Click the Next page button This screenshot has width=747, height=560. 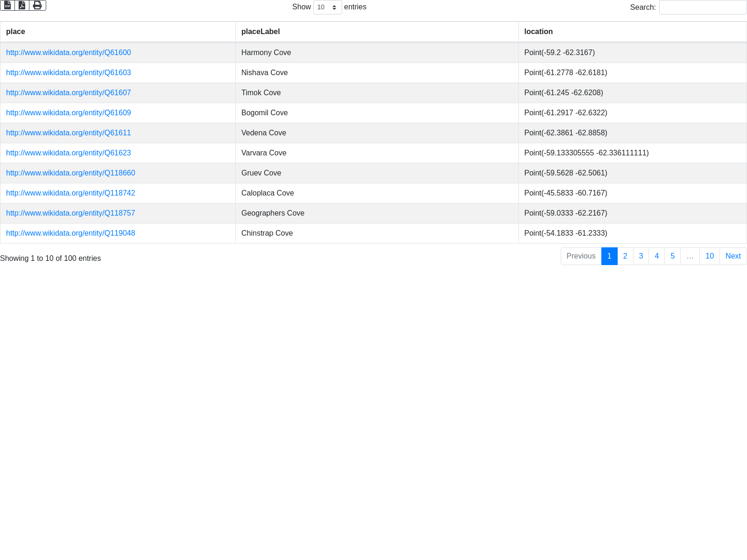point(733,256)
